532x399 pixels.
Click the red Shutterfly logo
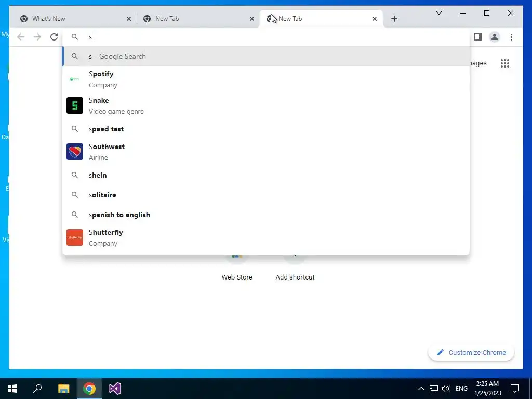click(75, 237)
